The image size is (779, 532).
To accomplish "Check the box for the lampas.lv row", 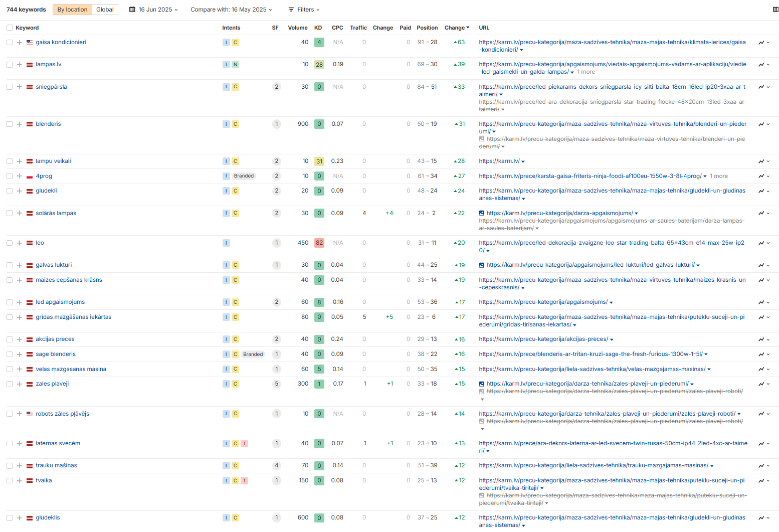I will coord(10,65).
